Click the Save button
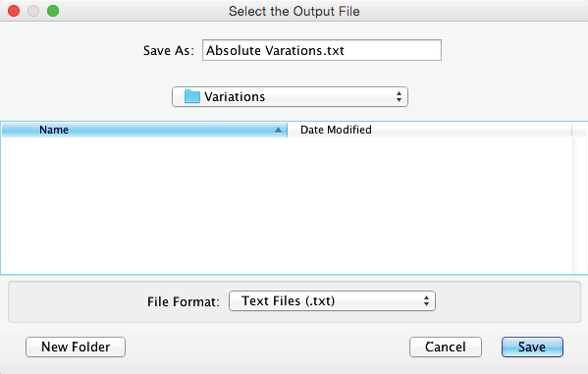 pyautogui.click(x=532, y=347)
